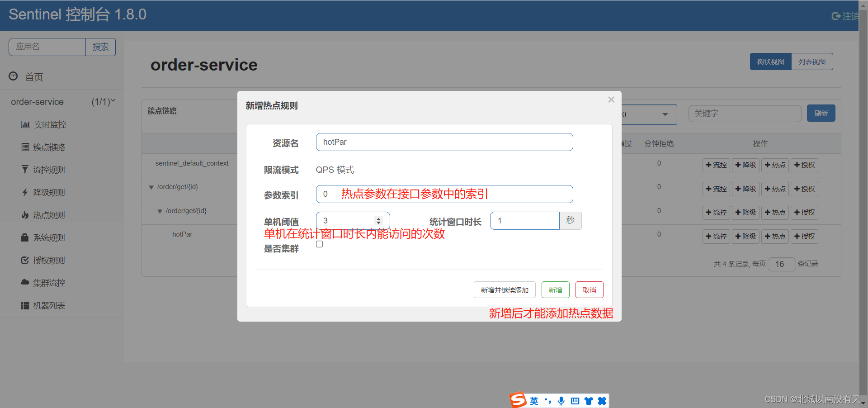Click the home dashboard icon beside 首页

(x=14, y=76)
